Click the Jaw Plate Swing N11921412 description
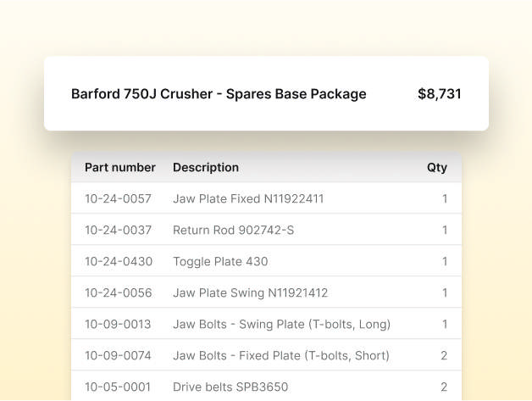Image resolution: width=532 pixels, height=401 pixels. pyautogui.click(x=250, y=293)
